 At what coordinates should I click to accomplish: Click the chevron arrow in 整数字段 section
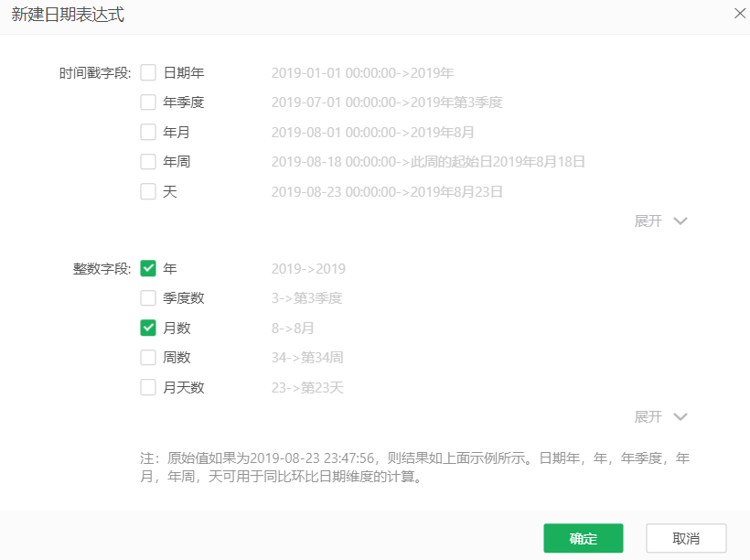[x=680, y=417]
